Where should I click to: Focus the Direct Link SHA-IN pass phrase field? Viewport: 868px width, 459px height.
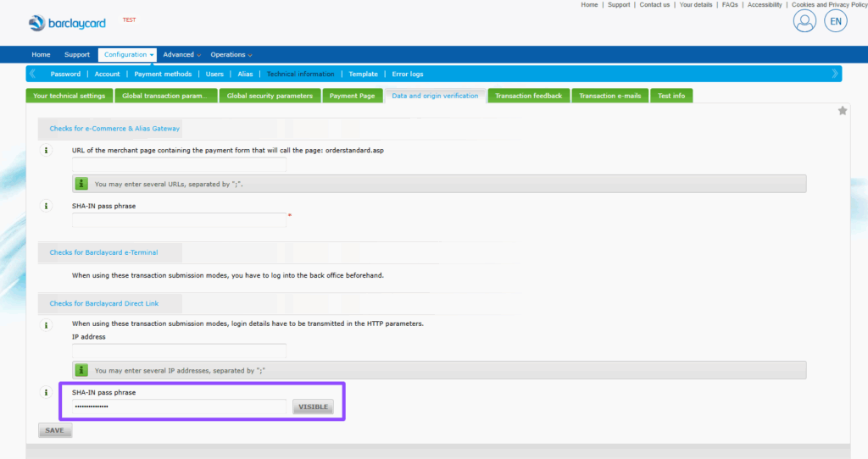click(180, 407)
